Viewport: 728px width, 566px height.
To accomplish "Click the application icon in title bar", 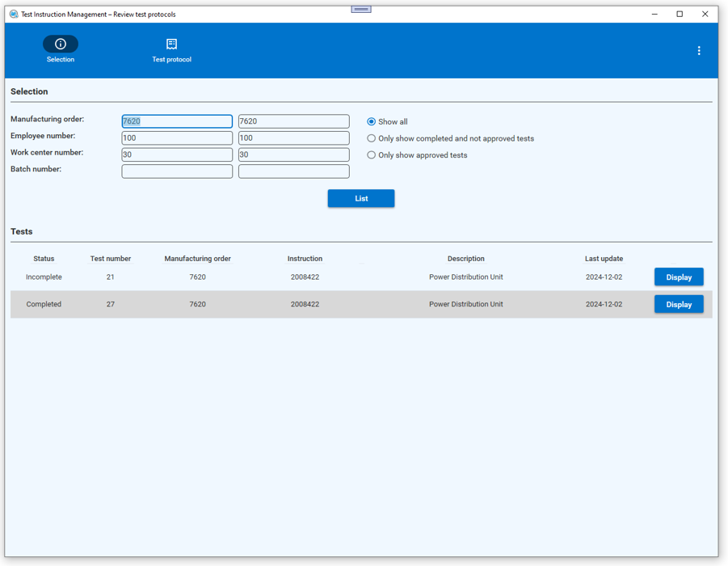I will pos(14,14).
